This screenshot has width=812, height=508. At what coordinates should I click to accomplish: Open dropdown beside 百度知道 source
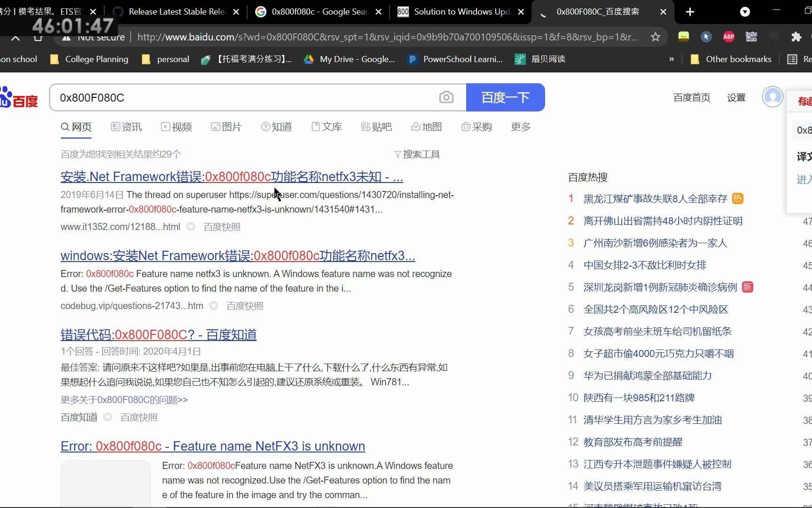(108, 417)
